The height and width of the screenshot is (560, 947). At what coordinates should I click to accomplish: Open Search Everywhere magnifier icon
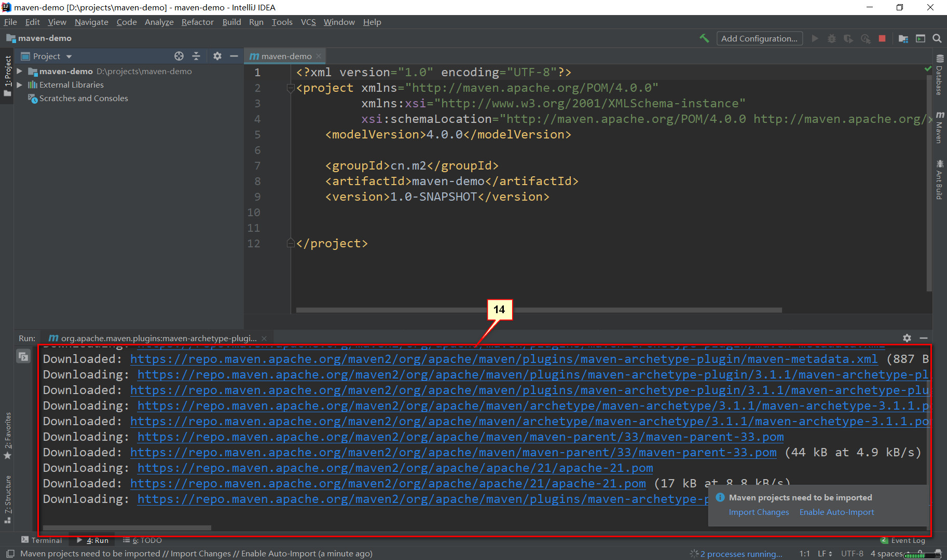[x=937, y=38]
